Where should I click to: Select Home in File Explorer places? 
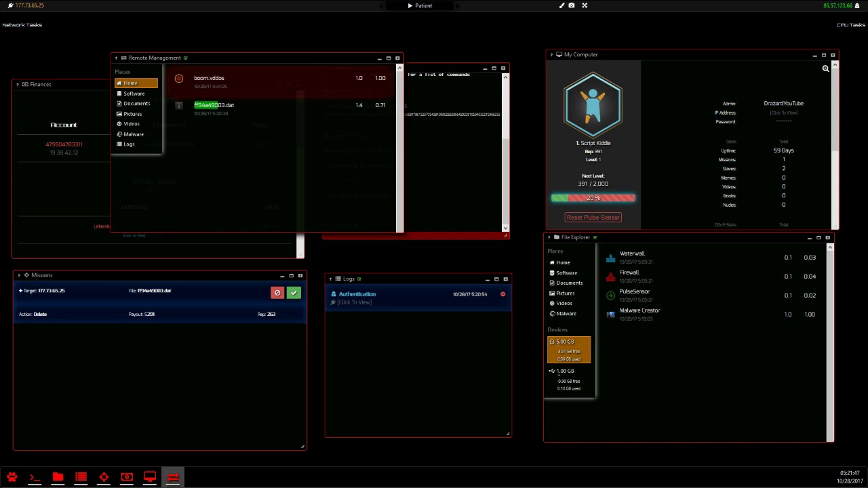tap(560, 262)
